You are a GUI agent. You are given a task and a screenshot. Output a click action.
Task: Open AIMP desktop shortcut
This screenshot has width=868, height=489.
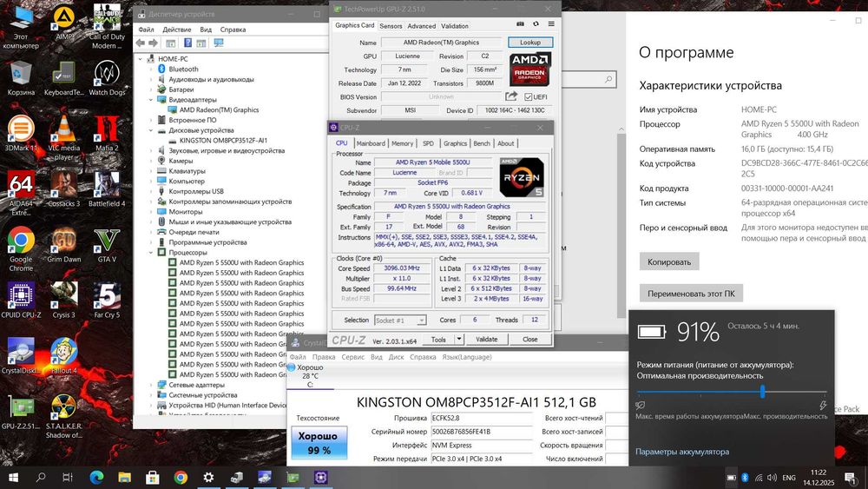(64, 23)
